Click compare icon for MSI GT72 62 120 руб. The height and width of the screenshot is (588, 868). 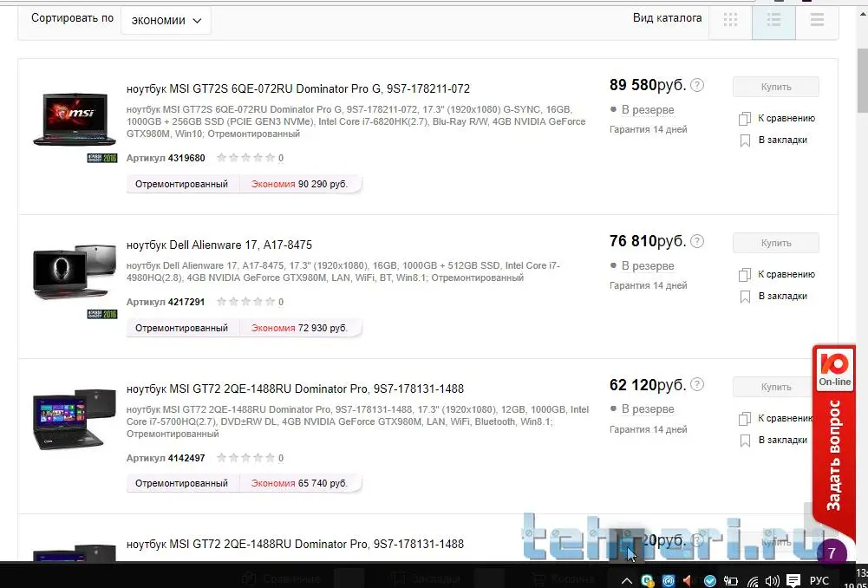tap(745, 419)
